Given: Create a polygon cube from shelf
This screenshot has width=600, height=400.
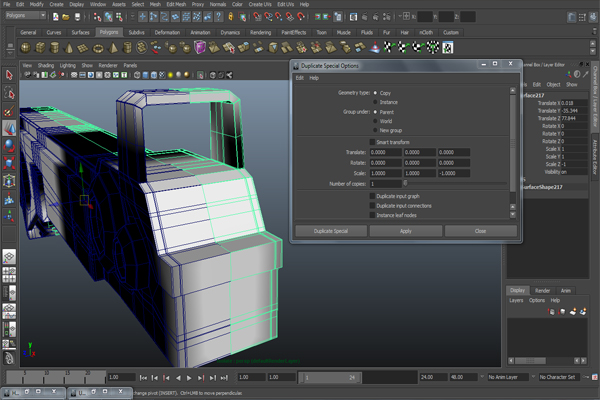Looking at the screenshot, I should click(40, 48).
